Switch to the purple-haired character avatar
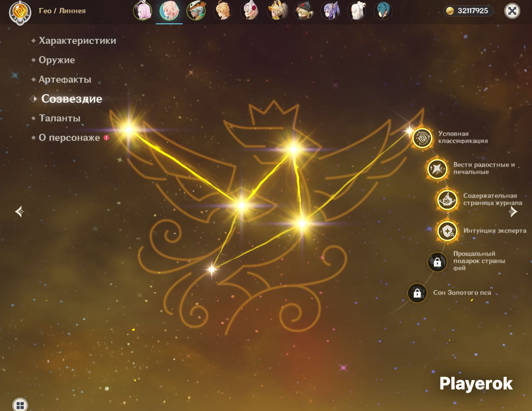Image resolution: width=532 pixels, height=411 pixels. (x=330, y=10)
